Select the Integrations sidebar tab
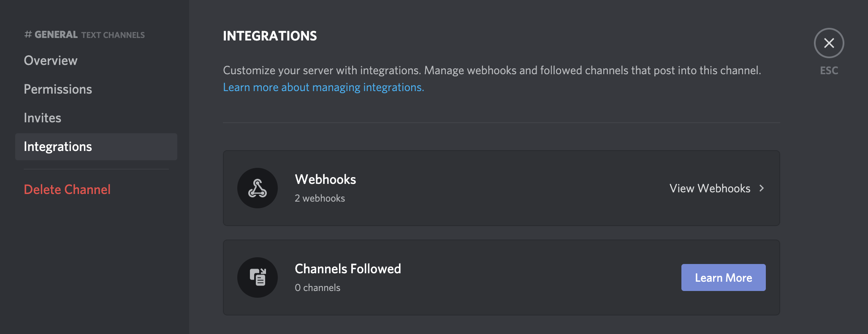 tap(96, 147)
